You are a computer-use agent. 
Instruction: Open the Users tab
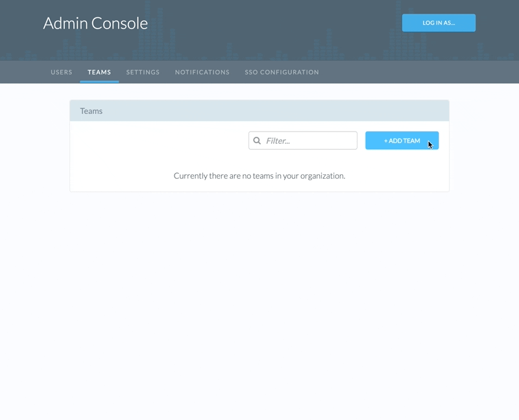coord(62,72)
